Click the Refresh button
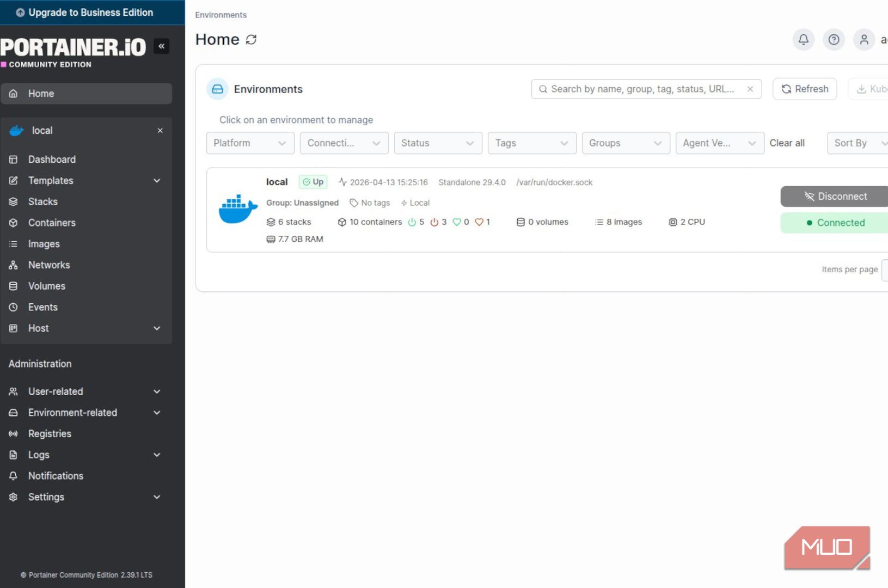Viewport: 888px width, 588px height. pyautogui.click(x=805, y=89)
